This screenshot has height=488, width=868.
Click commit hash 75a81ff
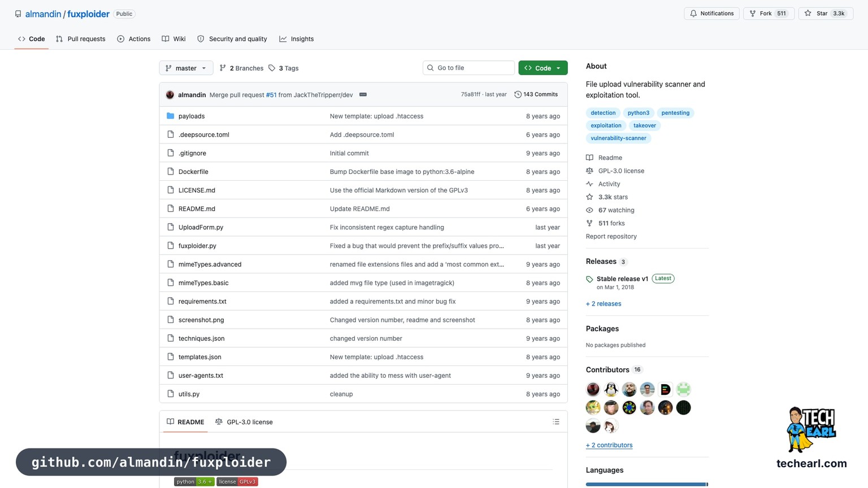[x=470, y=94]
